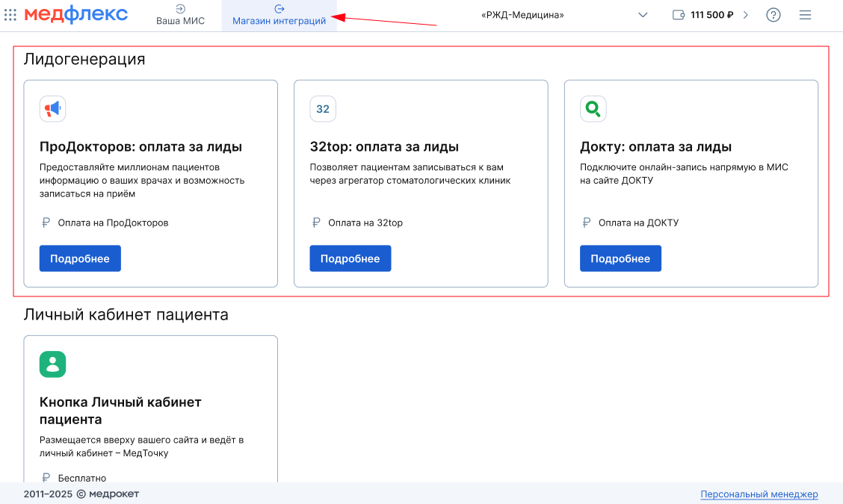Click the Докту magnifier icon
The width and height of the screenshot is (843, 504).
(x=593, y=109)
